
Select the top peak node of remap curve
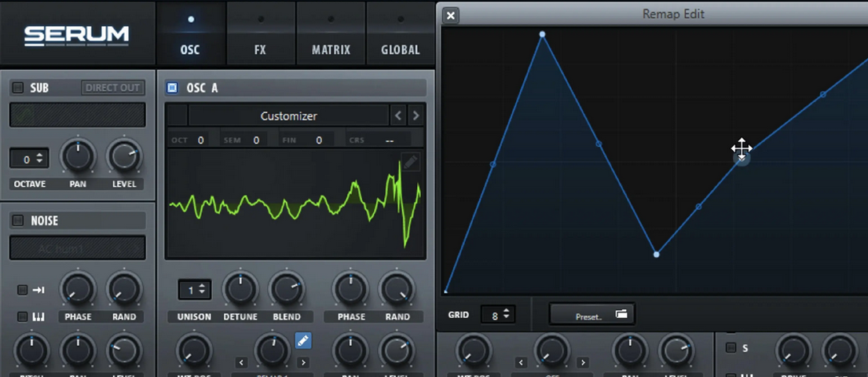click(543, 35)
